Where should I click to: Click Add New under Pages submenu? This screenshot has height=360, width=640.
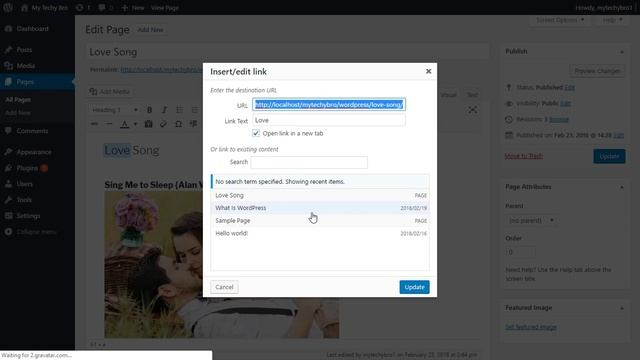[18, 113]
